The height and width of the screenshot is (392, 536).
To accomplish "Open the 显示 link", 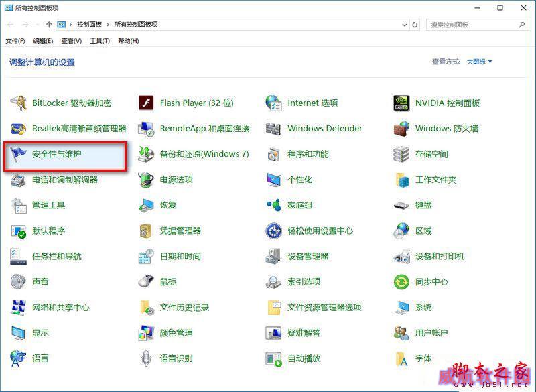I will 40,333.
